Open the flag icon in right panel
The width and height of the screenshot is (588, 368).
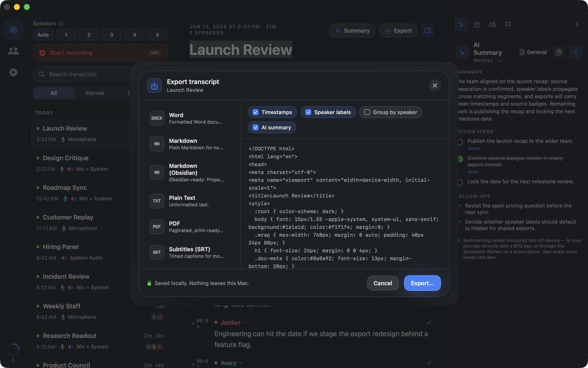point(508,25)
